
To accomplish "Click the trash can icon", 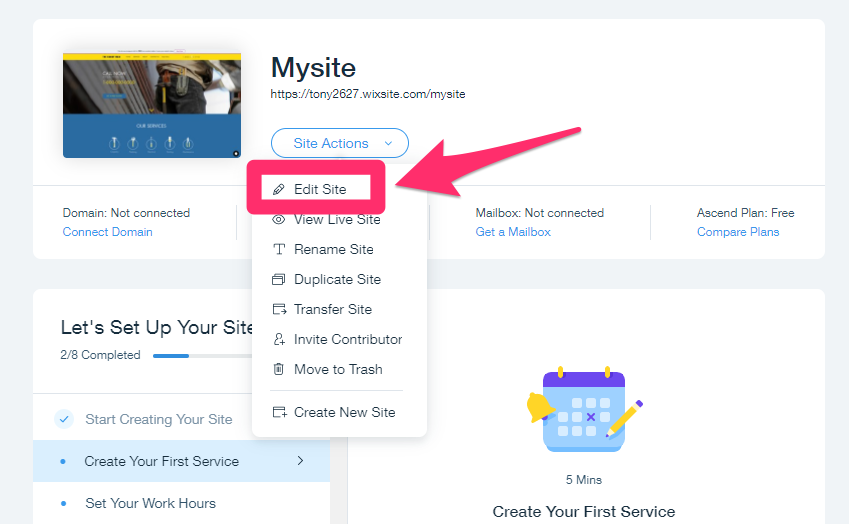I will pyautogui.click(x=278, y=369).
